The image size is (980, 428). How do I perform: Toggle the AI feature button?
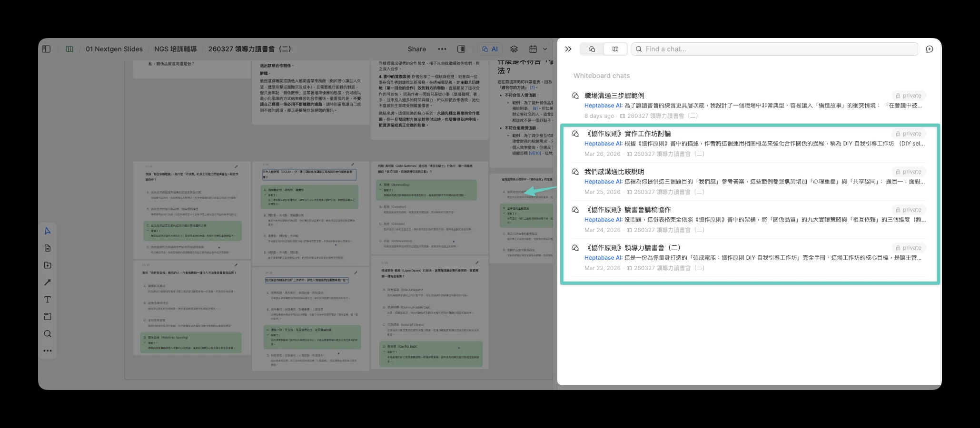point(489,49)
